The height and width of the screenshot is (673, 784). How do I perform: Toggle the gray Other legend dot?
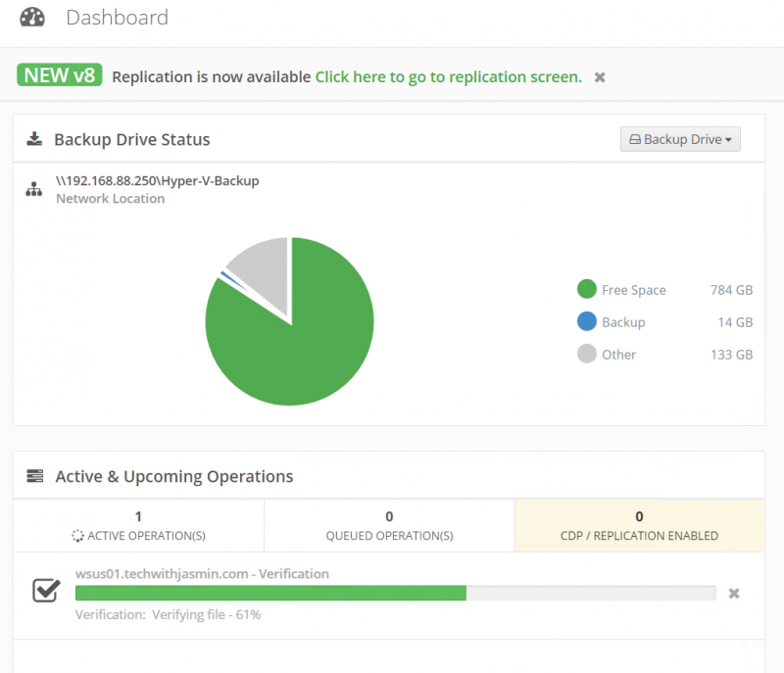(585, 355)
